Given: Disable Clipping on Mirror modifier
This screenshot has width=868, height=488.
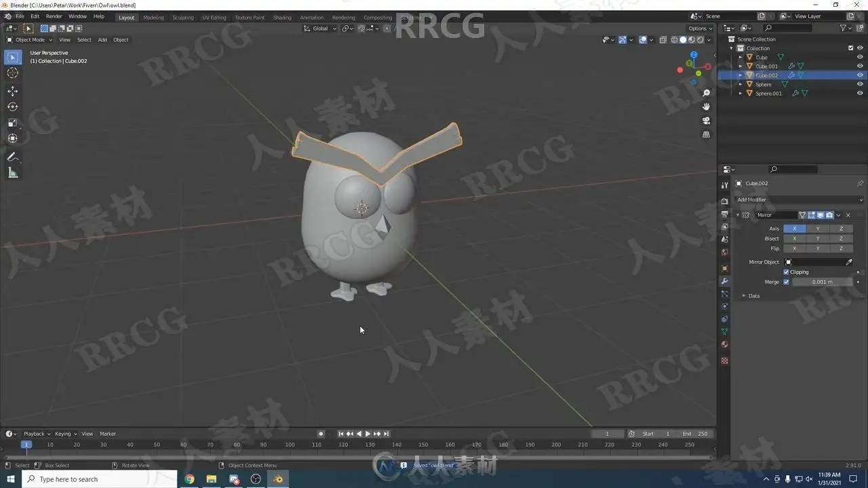Looking at the screenshot, I should pos(787,272).
